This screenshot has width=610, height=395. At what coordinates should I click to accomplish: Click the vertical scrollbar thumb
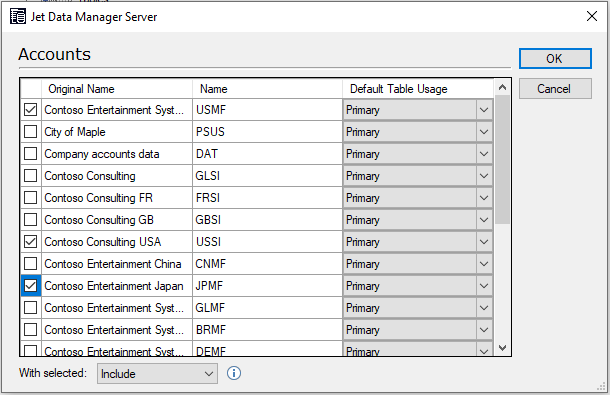point(502,160)
